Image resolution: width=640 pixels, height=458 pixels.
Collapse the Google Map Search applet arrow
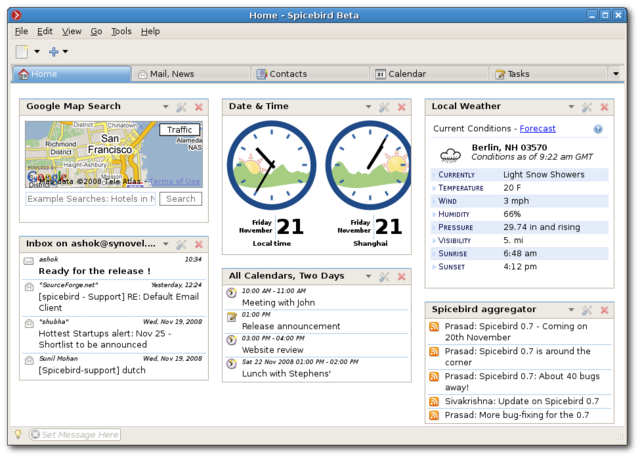pyautogui.click(x=165, y=107)
